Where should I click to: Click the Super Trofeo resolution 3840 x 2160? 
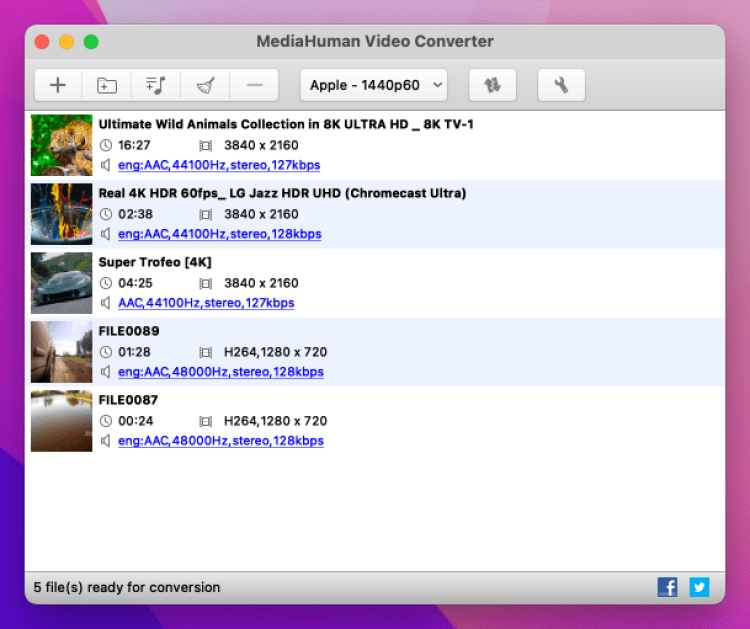pos(261,283)
